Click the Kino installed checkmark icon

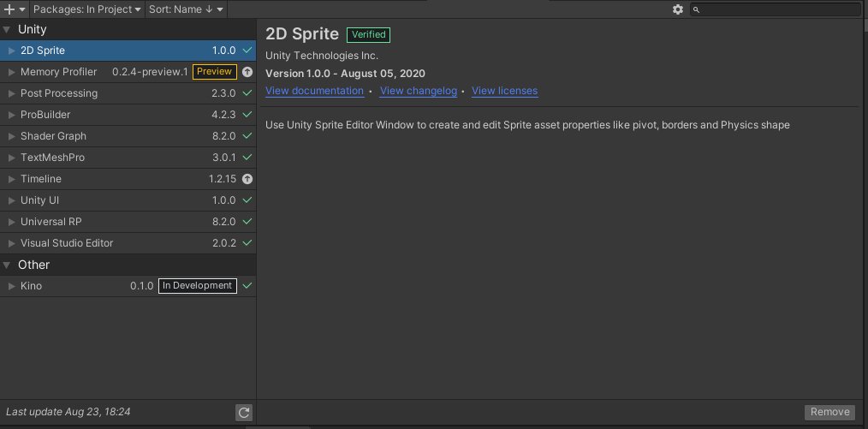pyautogui.click(x=247, y=286)
